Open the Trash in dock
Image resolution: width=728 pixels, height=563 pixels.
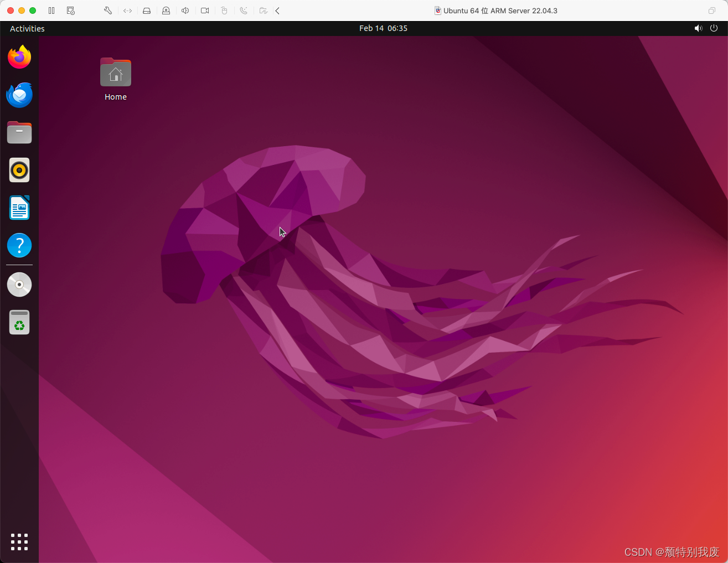point(19,322)
